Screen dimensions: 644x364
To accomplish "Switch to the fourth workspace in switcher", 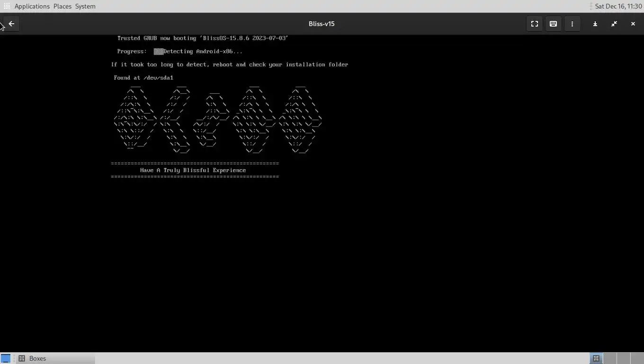I will [636, 358].
